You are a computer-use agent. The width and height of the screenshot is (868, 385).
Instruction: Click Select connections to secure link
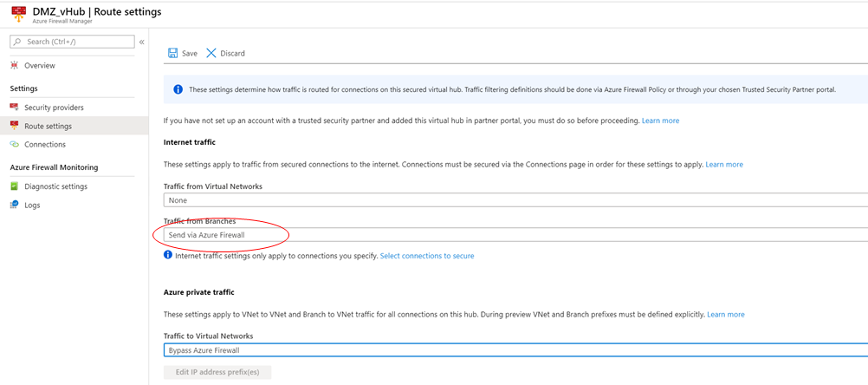[x=427, y=256]
